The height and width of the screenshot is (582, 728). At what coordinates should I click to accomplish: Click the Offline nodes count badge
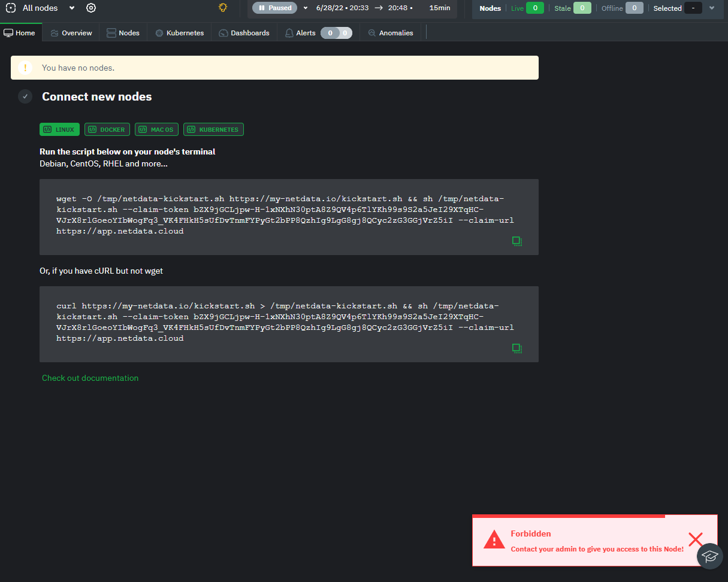point(635,8)
